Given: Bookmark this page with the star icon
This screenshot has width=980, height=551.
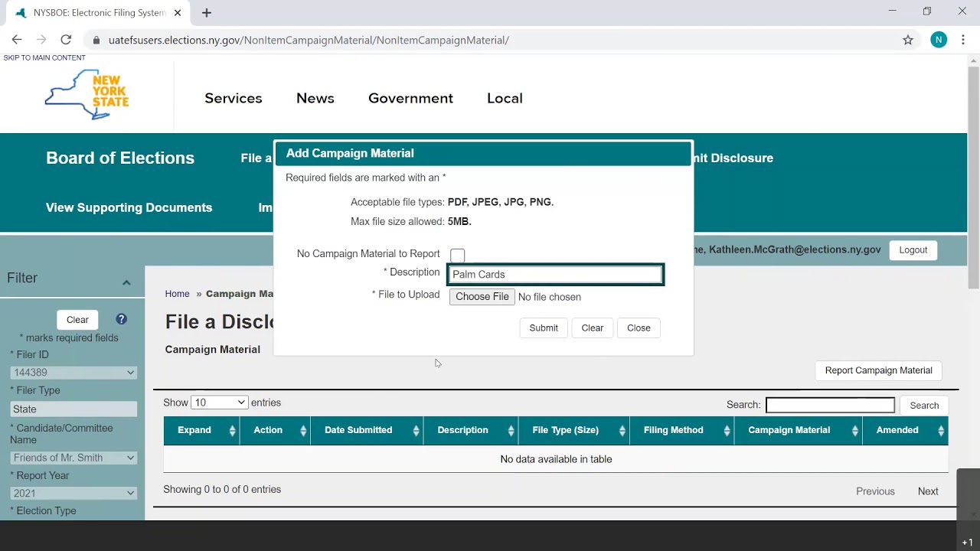Looking at the screenshot, I should tap(908, 40).
